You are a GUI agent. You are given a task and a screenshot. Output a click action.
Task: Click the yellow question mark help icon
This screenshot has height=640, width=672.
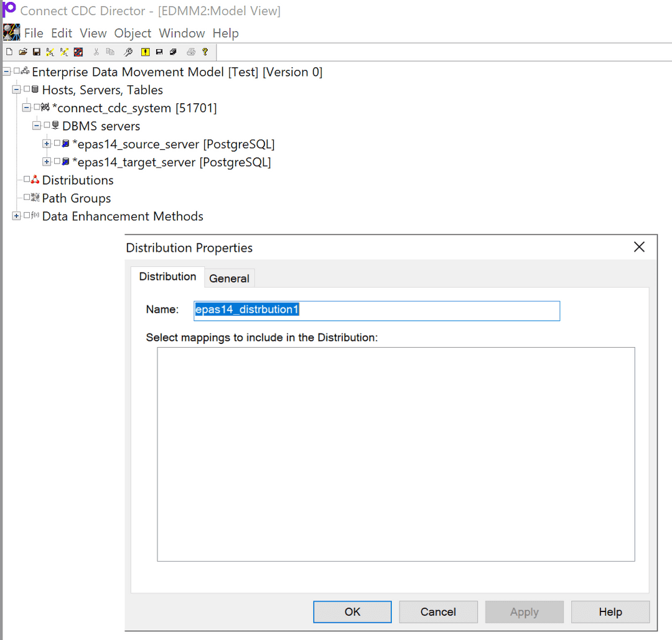tap(205, 52)
